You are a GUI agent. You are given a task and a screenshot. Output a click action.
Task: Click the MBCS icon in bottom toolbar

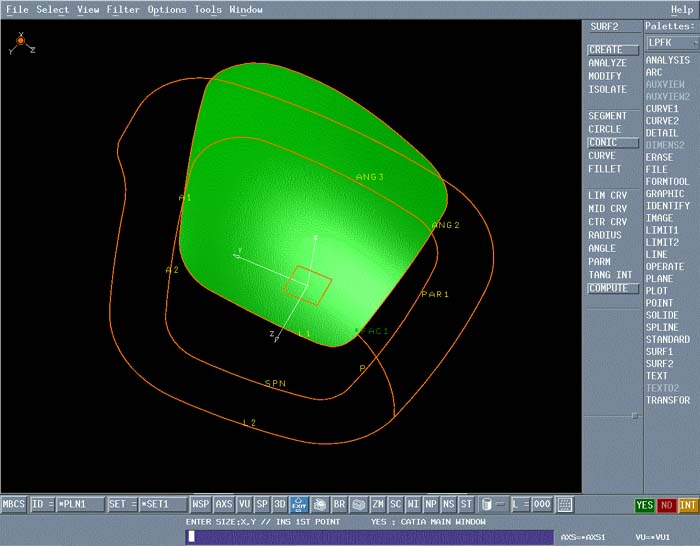(x=14, y=505)
